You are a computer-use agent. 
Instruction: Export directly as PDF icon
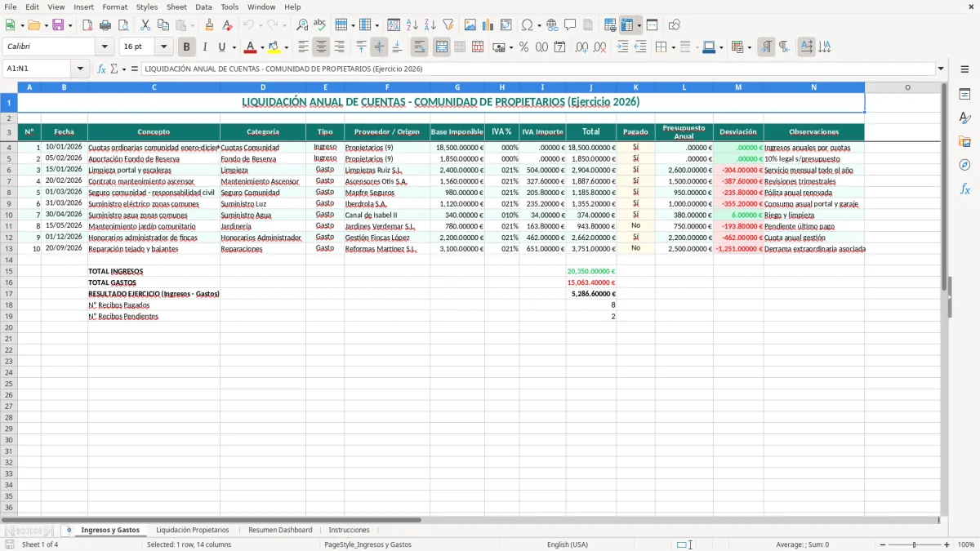click(87, 25)
